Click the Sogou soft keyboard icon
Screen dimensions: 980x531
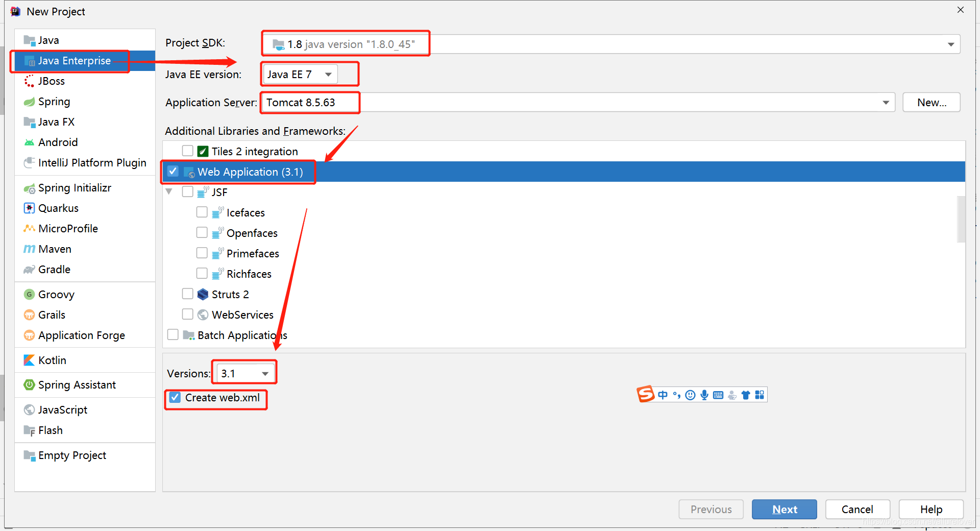(x=718, y=395)
